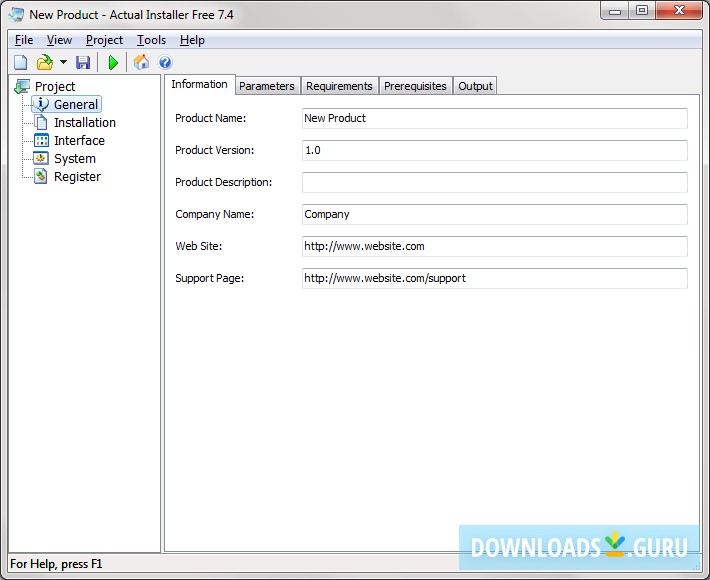Open the File menu
The image size is (710, 580).
pyautogui.click(x=24, y=40)
